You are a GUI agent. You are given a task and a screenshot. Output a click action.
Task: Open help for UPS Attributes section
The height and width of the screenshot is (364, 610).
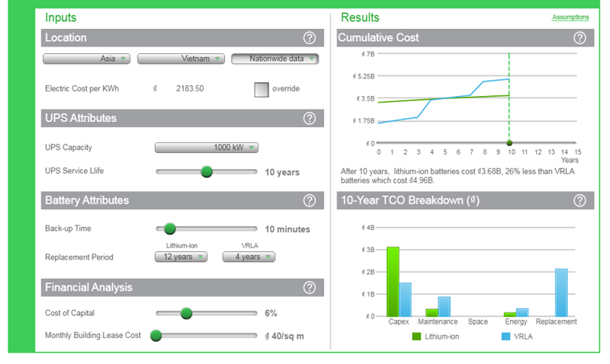(310, 118)
